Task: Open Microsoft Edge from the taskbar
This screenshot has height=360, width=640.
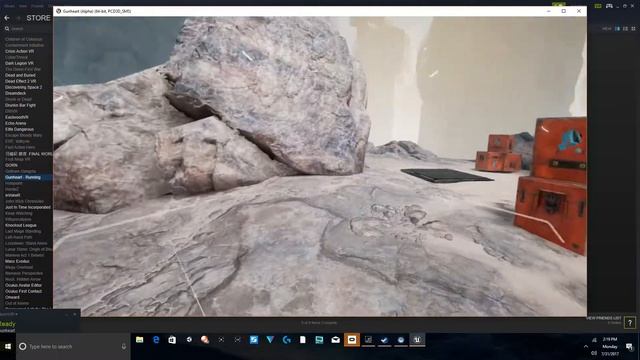Action: point(156,340)
